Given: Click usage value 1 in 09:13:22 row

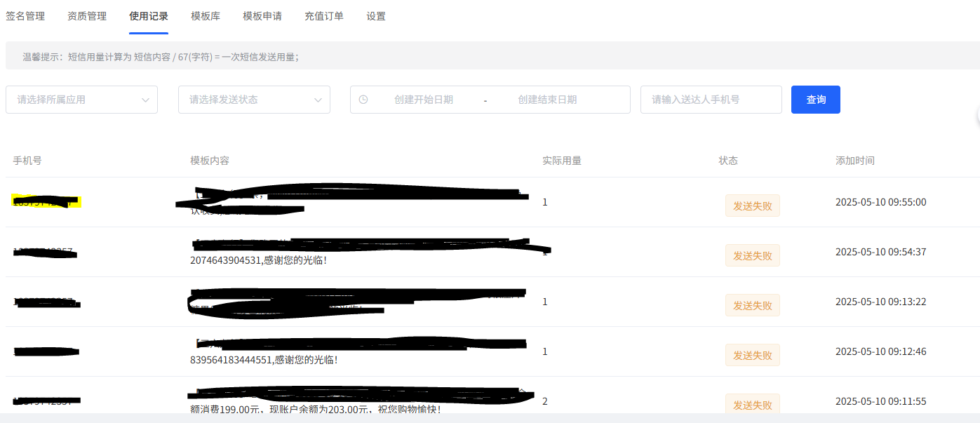Looking at the screenshot, I should coord(545,302).
